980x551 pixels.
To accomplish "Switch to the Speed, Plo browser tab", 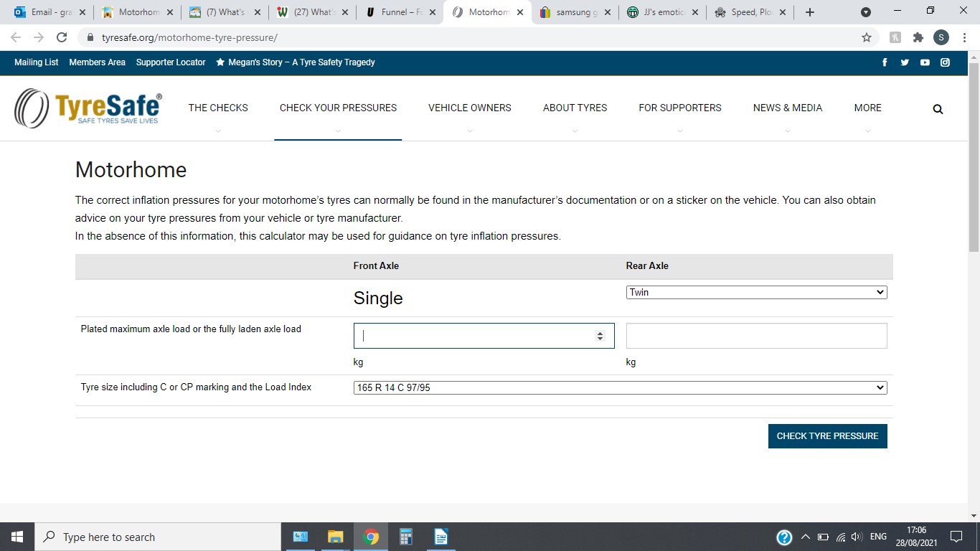I will pos(751,12).
